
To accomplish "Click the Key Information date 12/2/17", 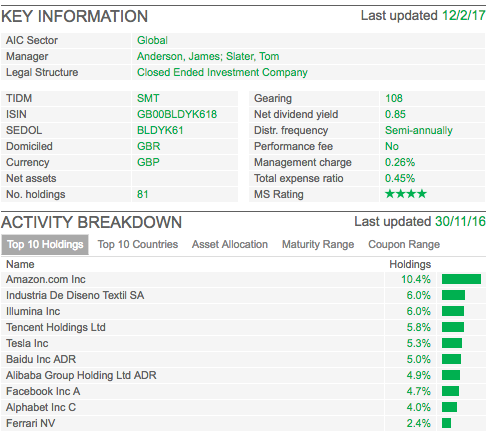I will point(464,16).
